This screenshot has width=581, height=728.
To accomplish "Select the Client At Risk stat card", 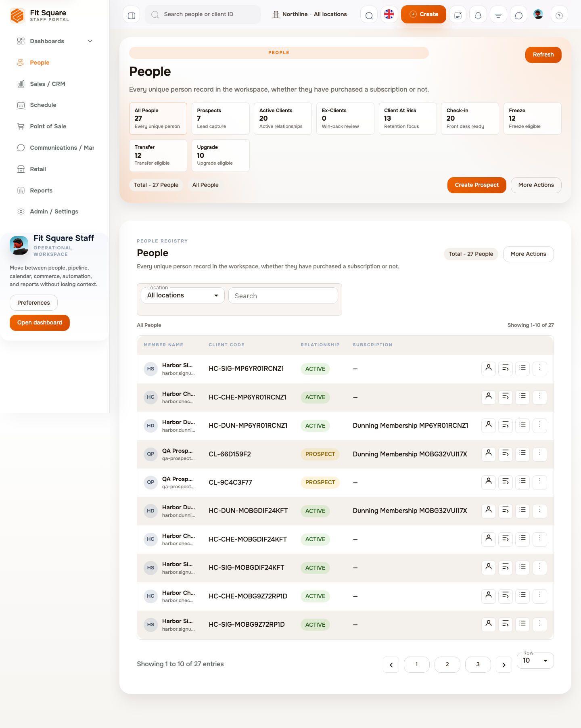I will pos(408,119).
